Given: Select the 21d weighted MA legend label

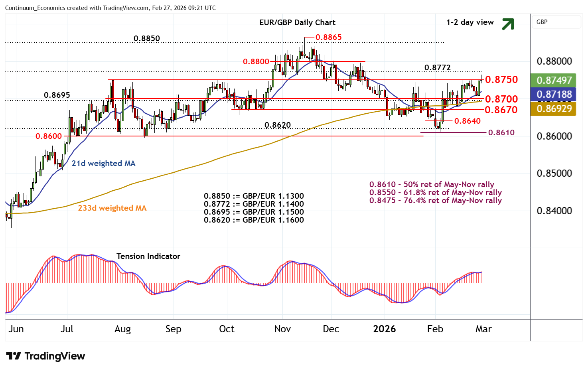Looking at the screenshot, I should [x=103, y=163].
